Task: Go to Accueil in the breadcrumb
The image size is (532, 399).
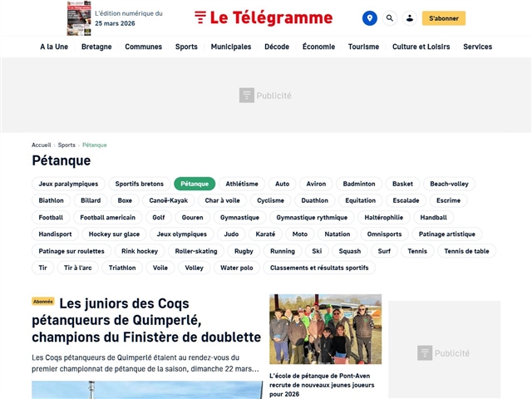Action: [41, 145]
